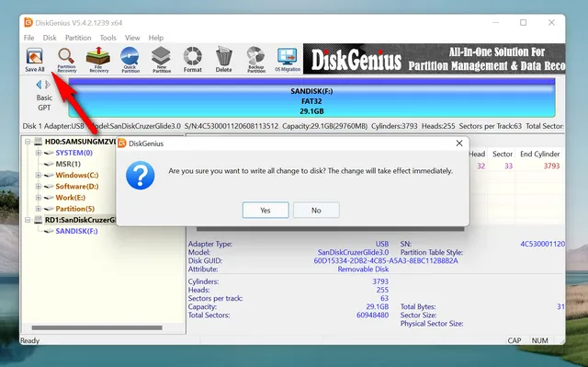
Task: Click the Removable Disk attribute value
Action: (x=363, y=270)
